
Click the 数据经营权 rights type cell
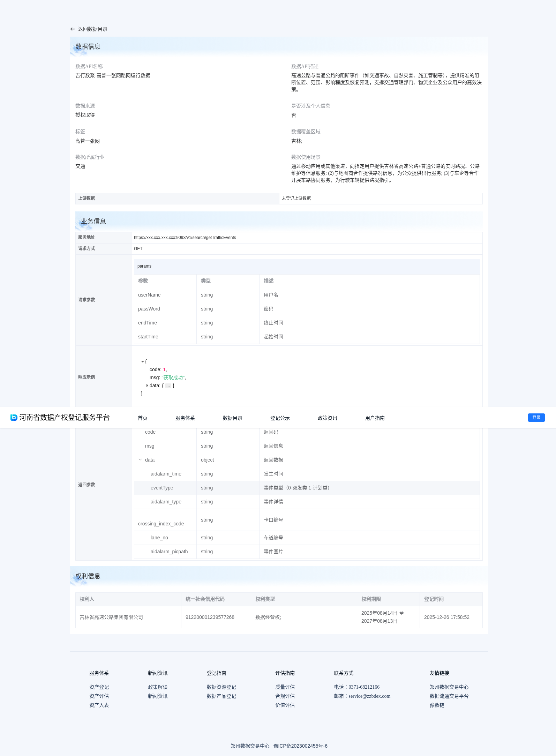[x=304, y=617]
